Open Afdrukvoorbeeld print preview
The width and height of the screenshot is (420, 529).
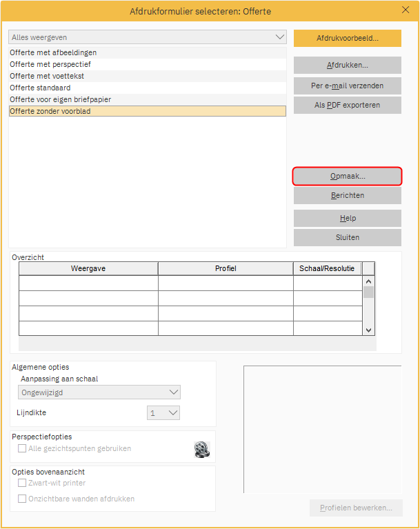click(348, 38)
